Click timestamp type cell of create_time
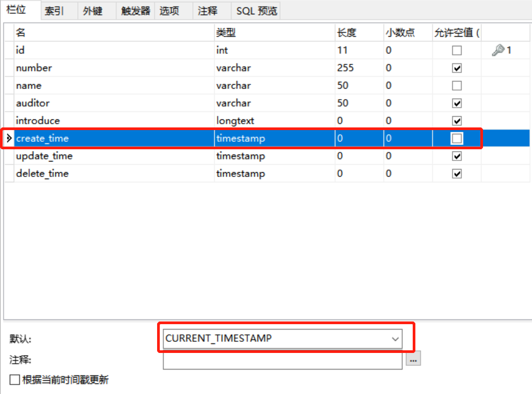Screen dimensions: 532x394 274,138
